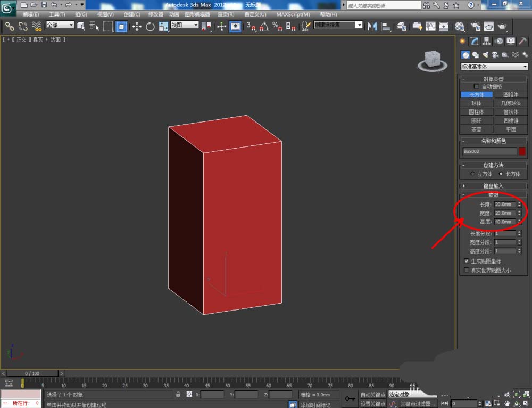The image size is (532, 408).
Task: Click the Rotate tool icon
Action: click(x=150, y=26)
